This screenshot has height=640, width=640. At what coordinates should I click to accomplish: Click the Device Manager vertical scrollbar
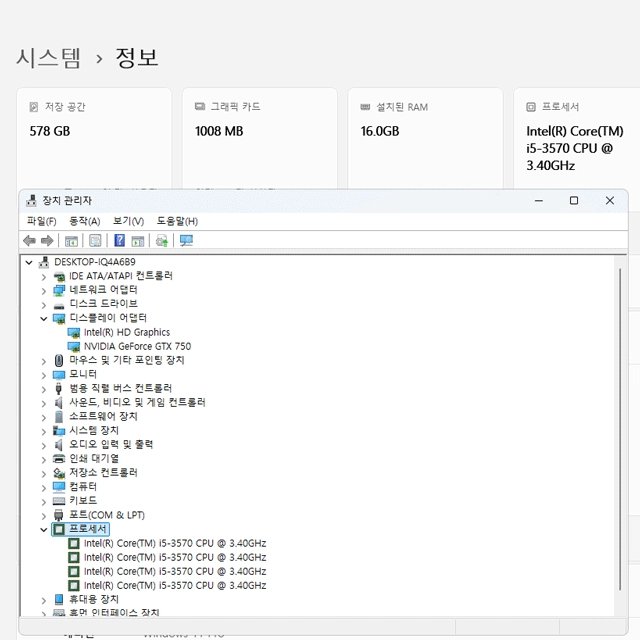point(620,429)
